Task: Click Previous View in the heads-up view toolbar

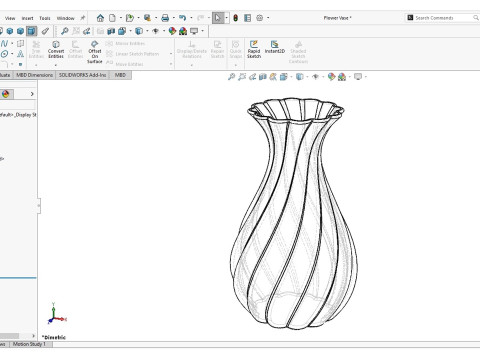Action: point(252,77)
